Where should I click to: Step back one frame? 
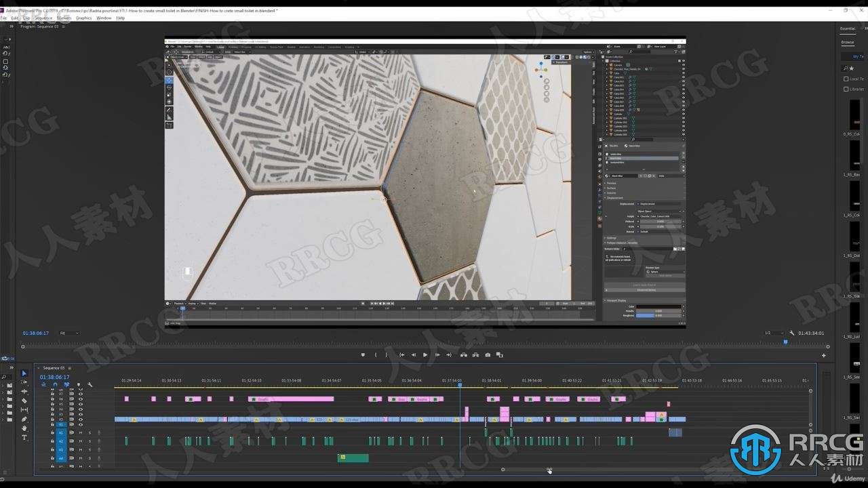point(414,354)
